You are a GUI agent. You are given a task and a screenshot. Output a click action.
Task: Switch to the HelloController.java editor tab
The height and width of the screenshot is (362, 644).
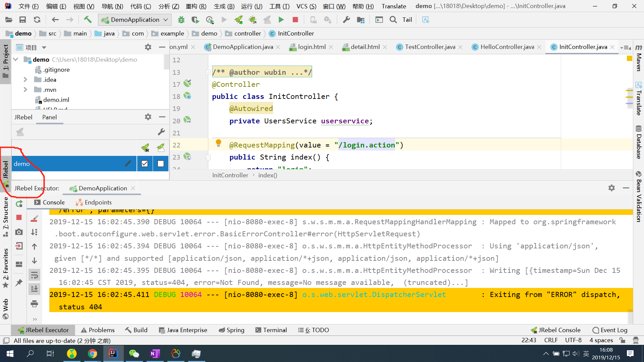[x=506, y=47]
